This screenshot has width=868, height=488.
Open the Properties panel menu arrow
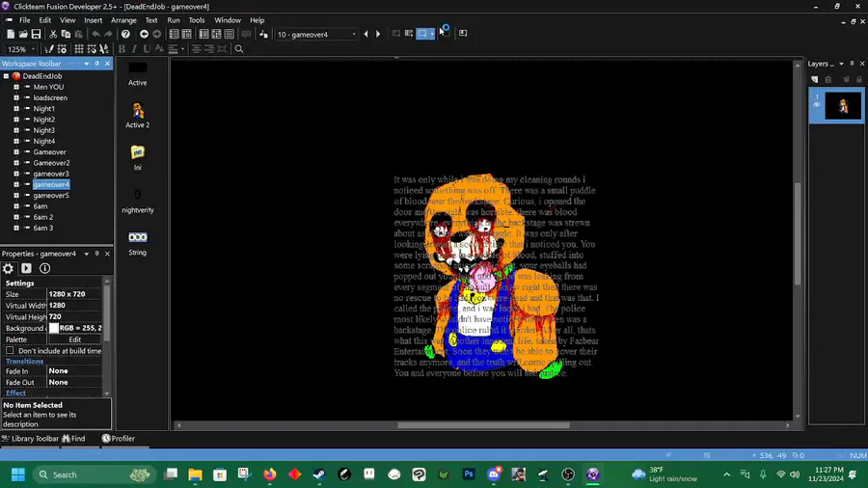[87, 254]
